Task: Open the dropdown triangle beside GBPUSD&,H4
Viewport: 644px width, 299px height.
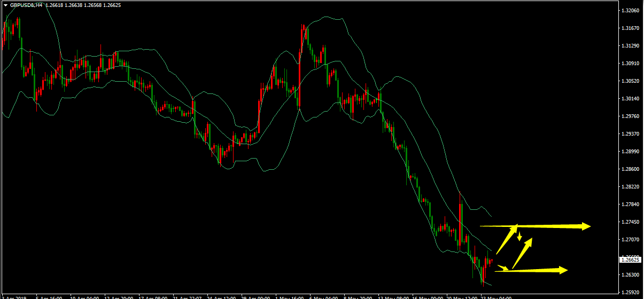Action: (5, 5)
